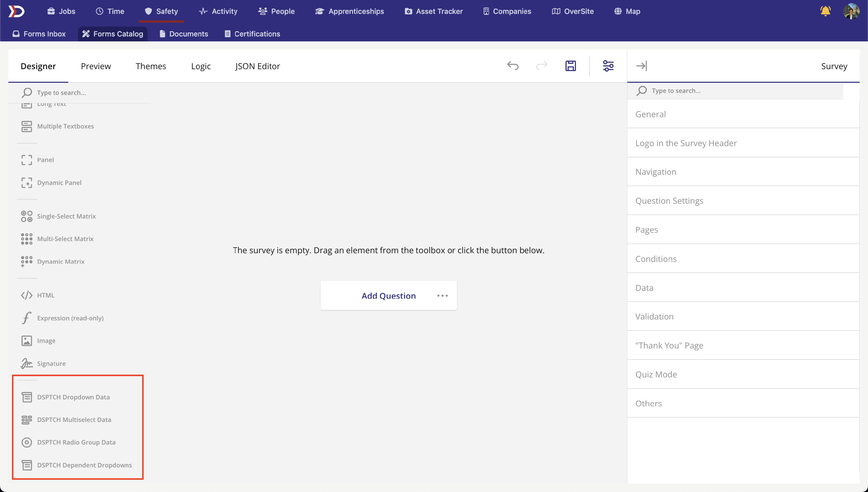
Task: Open the user profile avatar
Action: 851,11
